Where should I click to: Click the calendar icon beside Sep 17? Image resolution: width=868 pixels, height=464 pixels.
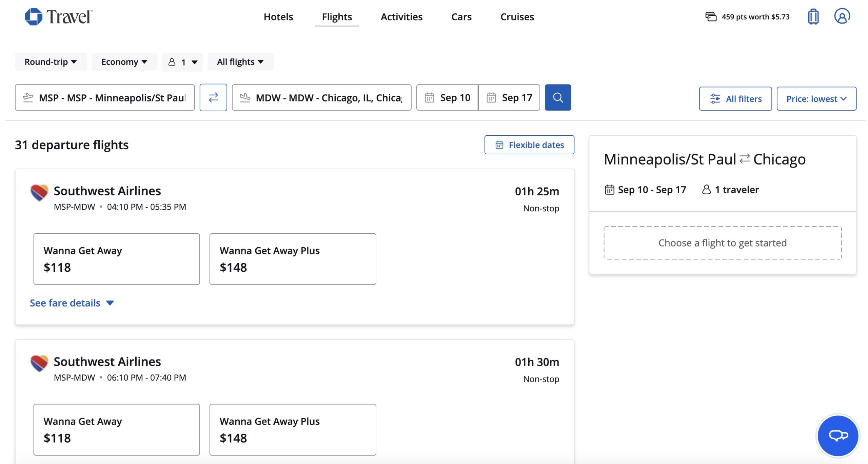coord(491,98)
